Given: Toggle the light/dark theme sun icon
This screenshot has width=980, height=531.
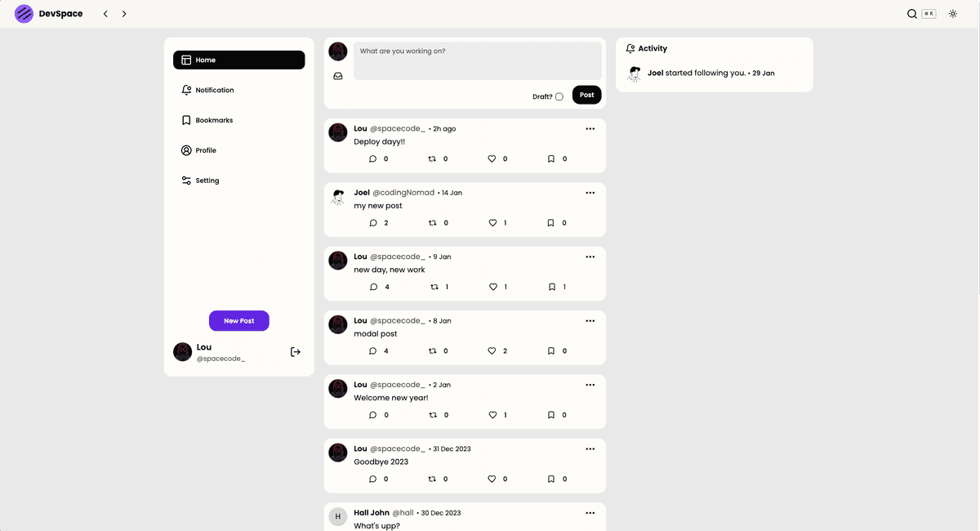Looking at the screenshot, I should [952, 14].
